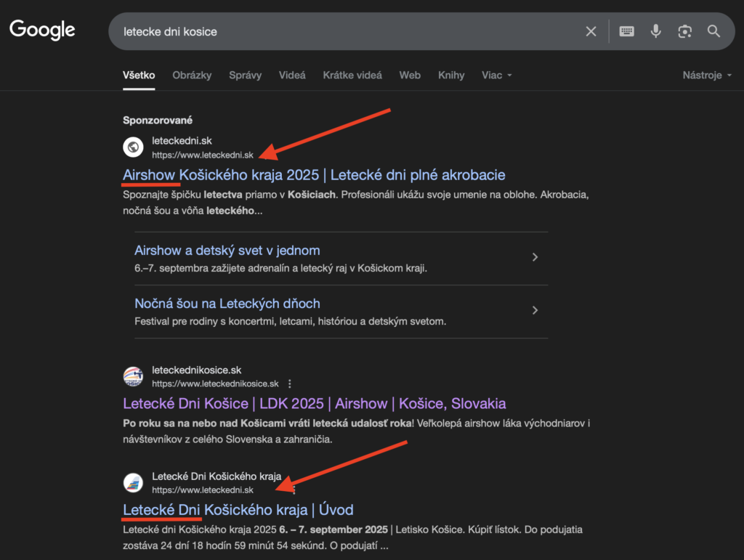Click the Google Lens camera icon

[684, 31]
